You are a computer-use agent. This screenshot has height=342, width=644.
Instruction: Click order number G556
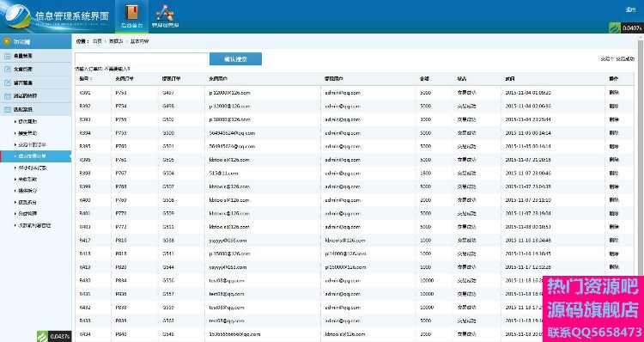tap(168, 280)
